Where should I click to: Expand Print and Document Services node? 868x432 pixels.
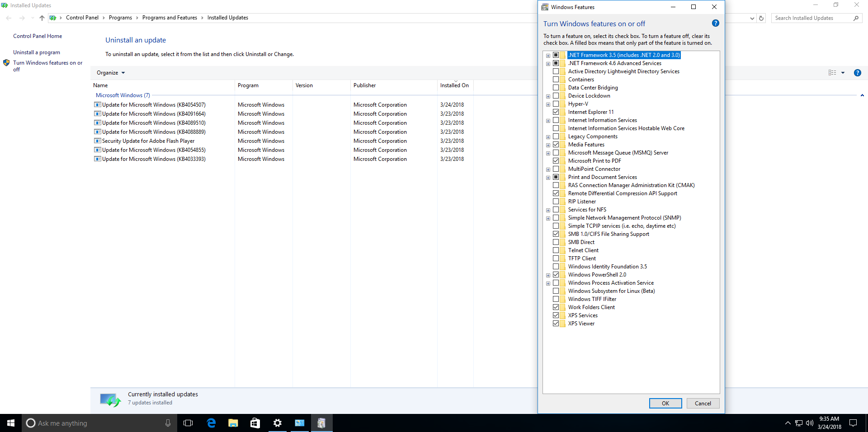[548, 178]
